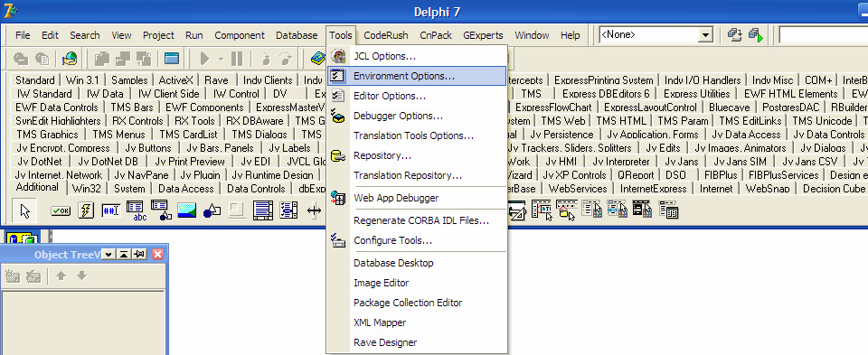Open the QReport palette tab
Screen dimensions: 868x355
[635, 174]
